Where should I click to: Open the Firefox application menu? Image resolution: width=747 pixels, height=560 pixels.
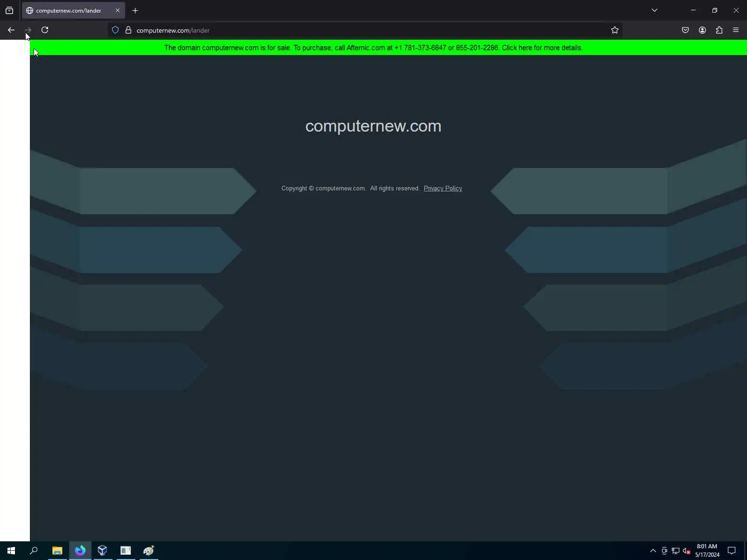[736, 30]
